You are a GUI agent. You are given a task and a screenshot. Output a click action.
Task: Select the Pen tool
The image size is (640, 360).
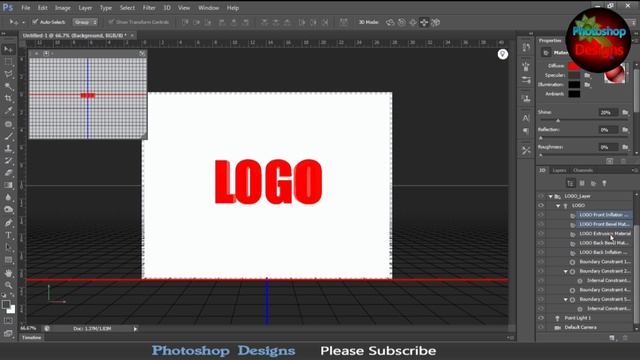pos(8,223)
